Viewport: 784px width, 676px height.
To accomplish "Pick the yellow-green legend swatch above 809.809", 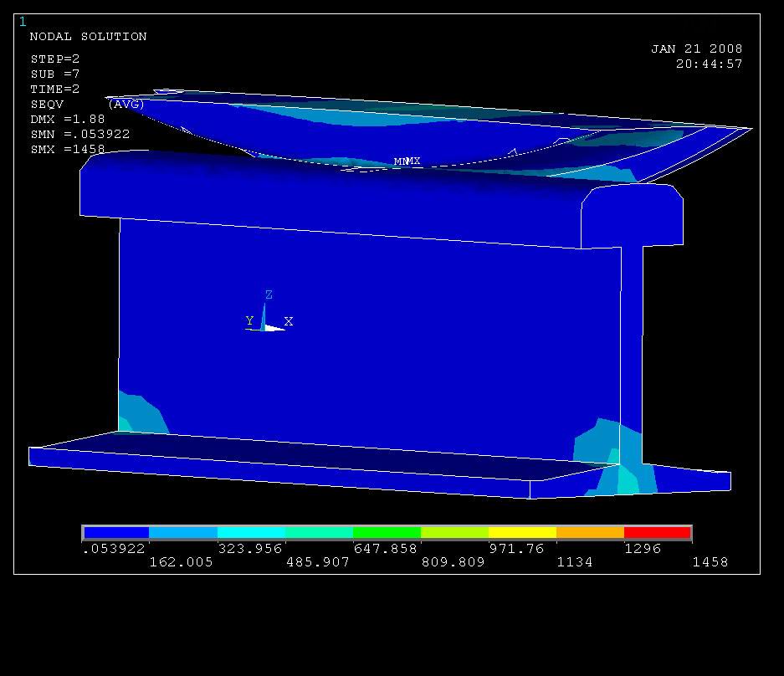I will coord(454,532).
